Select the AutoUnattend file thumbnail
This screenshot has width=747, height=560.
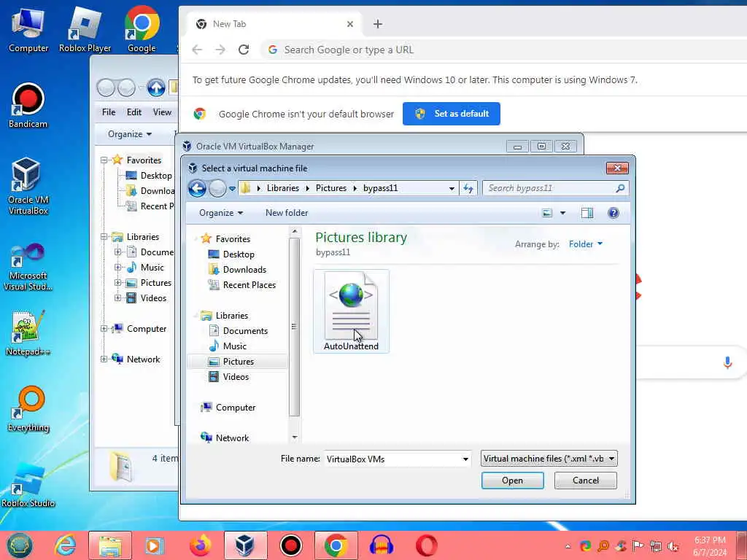[x=351, y=311]
